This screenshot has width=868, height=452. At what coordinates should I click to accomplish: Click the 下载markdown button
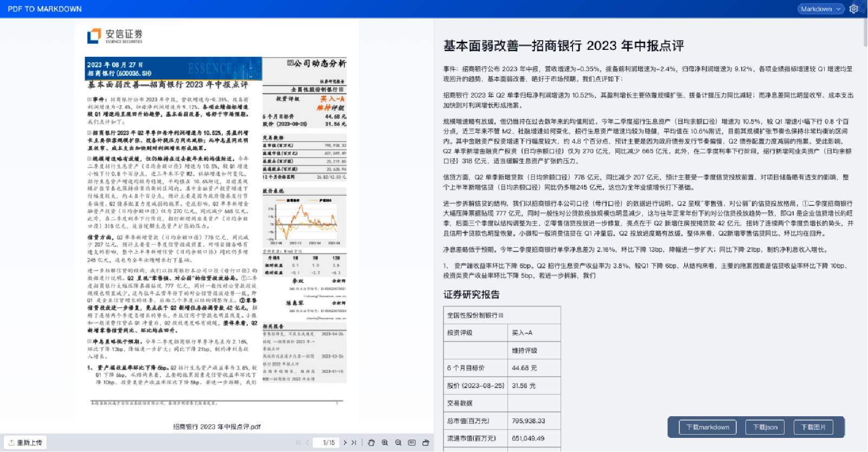coord(708,427)
